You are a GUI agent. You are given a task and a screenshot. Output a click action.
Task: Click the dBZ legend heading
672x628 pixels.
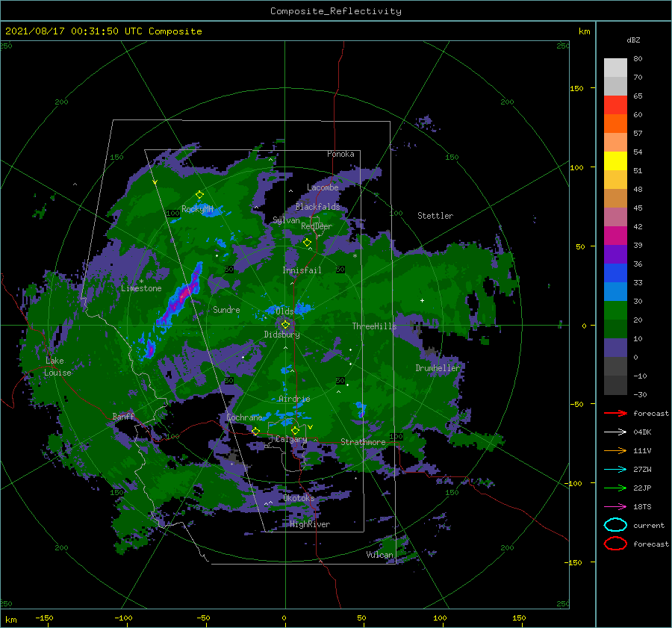tap(633, 40)
